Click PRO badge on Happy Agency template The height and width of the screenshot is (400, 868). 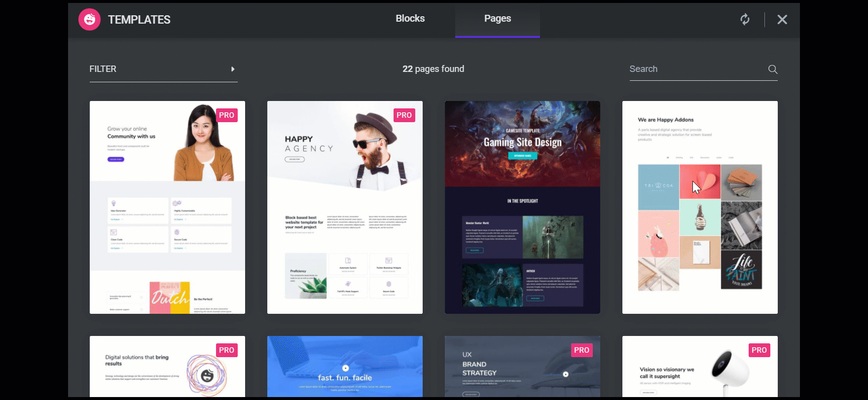click(x=404, y=115)
